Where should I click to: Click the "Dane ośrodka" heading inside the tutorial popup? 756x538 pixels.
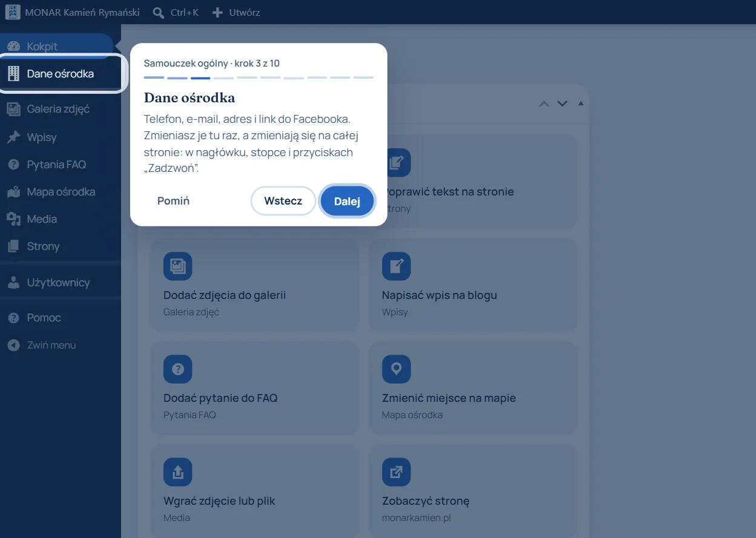[189, 97]
